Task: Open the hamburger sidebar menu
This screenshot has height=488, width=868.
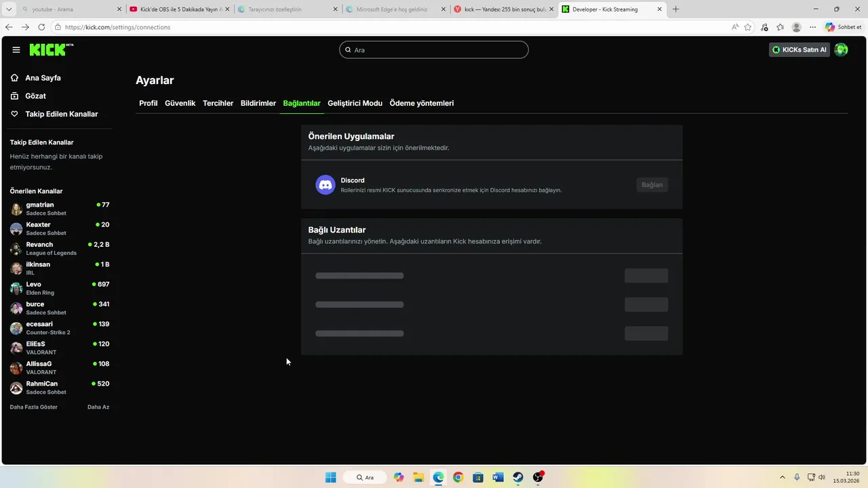Action: click(16, 49)
